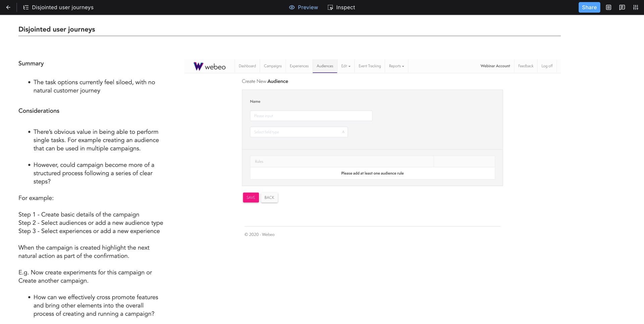Image resolution: width=644 pixels, height=324 pixels.
Task: Click the 'Disjointed user journeys' title in the top bar
Action: (x=63, y=7)
